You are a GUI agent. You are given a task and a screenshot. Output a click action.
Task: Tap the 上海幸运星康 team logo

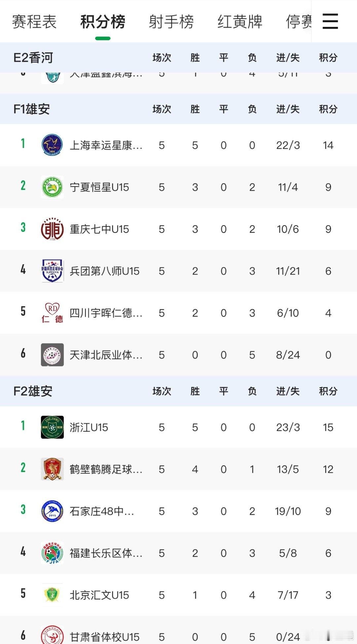click(52, 145)
